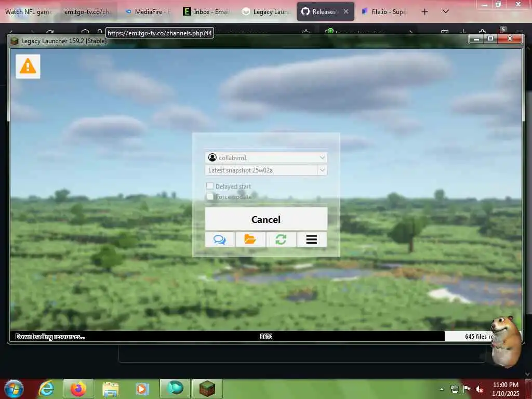Switch to the em.tgo-tv.co tab
This screenshot has width=532, height=399.
(x=89, y=12)
